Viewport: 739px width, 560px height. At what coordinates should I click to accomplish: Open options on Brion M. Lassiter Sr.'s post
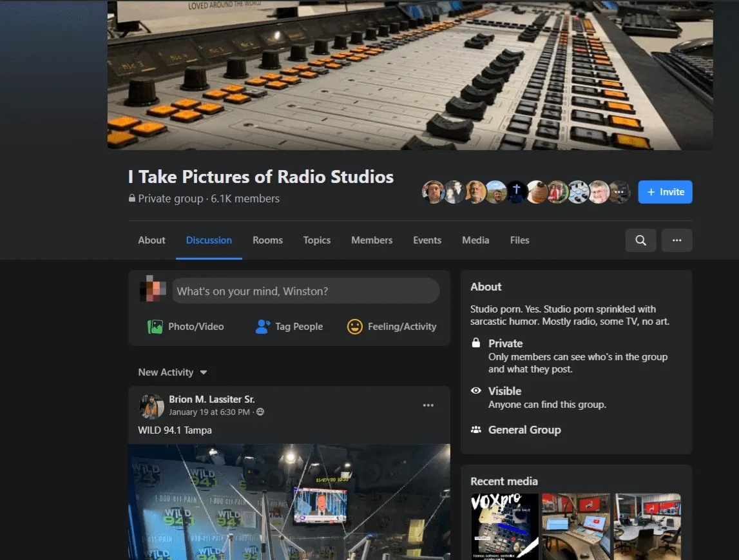tap(428, 405)
